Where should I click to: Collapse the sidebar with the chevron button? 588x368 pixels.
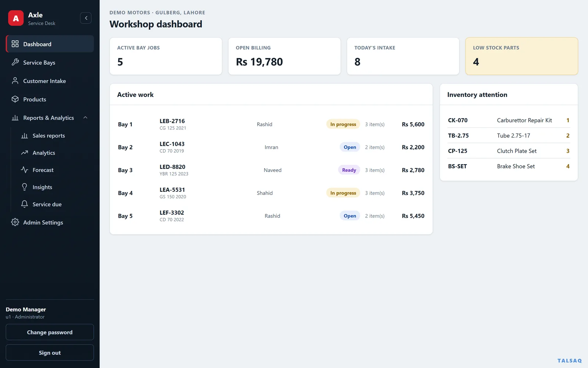tap(86, 18)
